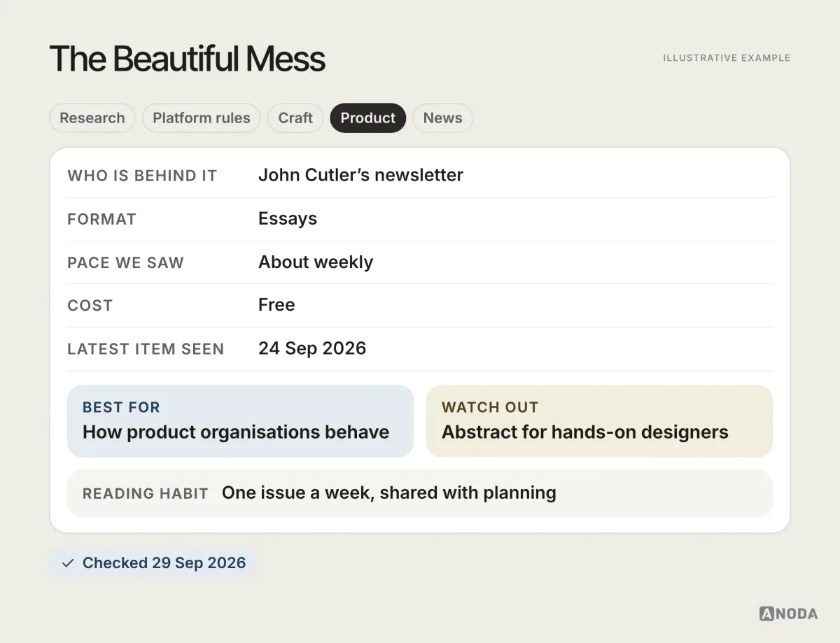Click The Beautiful Mess heading
Image resolution: width=840 pixels, height=643 pixels.
tap(187, 59)
